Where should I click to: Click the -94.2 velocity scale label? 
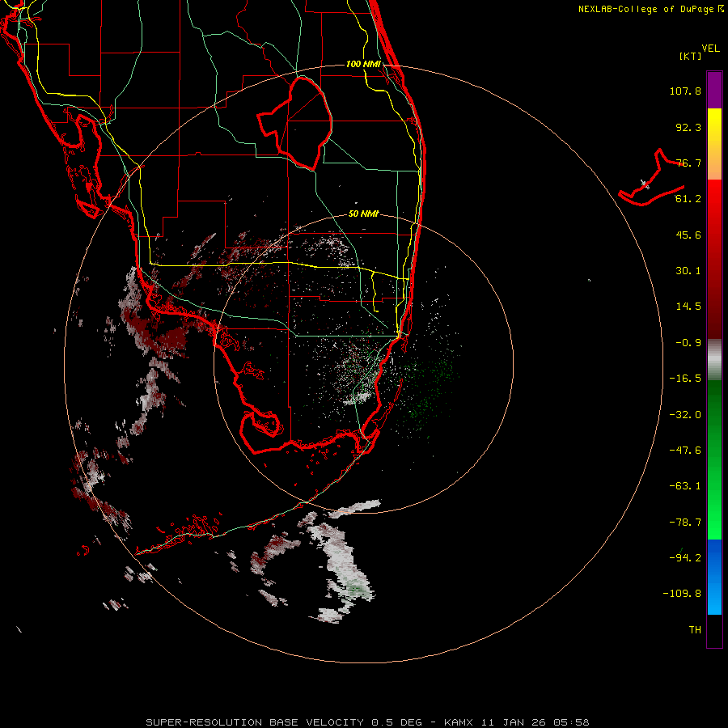pyautogui.click(x=685, y=557)
